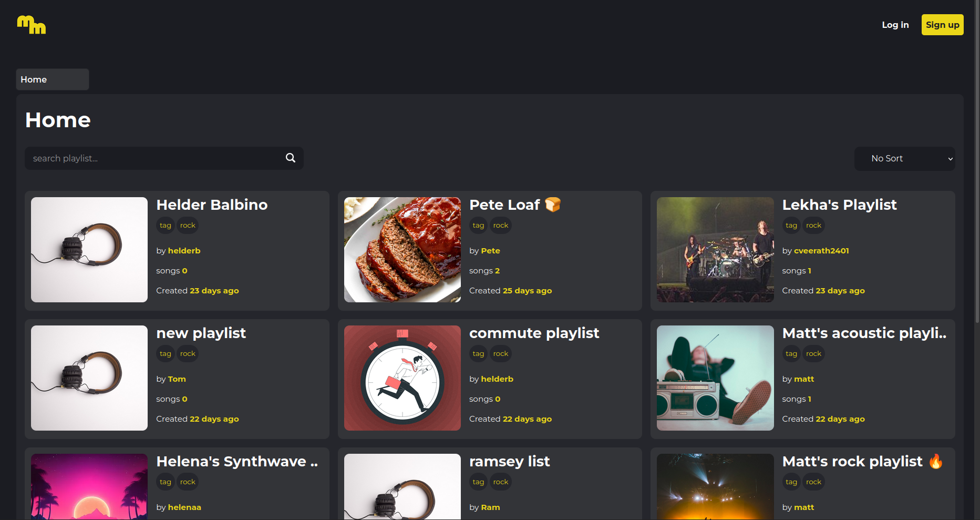
Task: Click the Helder Balbino headphones image
Action: (89, 250)
